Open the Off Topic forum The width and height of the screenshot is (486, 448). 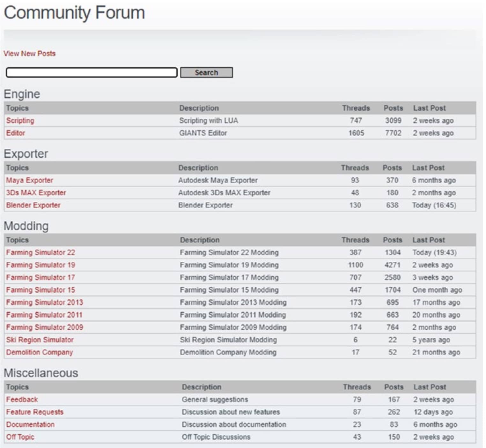click(20, 437)
